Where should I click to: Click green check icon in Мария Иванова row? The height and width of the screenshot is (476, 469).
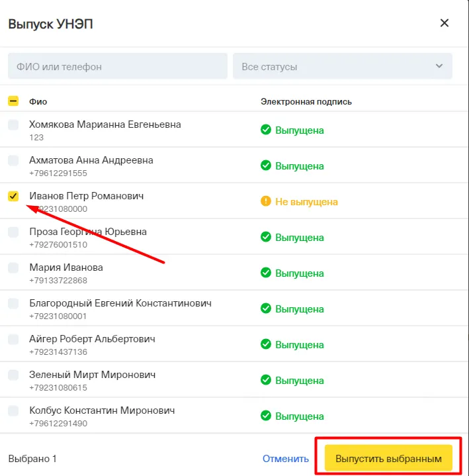point(266,273)
